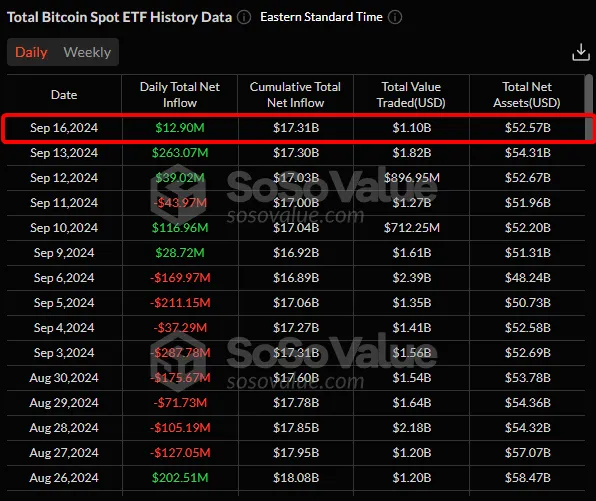The image size is (596, 501).
Task: Click the -$105.19M outflow value
Action: 180,428
